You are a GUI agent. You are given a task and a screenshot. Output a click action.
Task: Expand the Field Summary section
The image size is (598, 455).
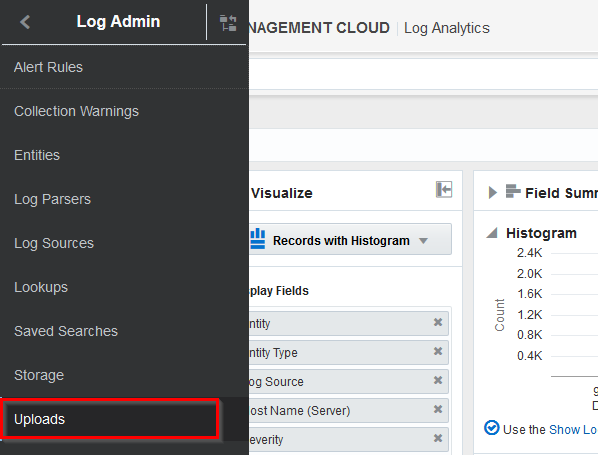(x=492, y=193)
